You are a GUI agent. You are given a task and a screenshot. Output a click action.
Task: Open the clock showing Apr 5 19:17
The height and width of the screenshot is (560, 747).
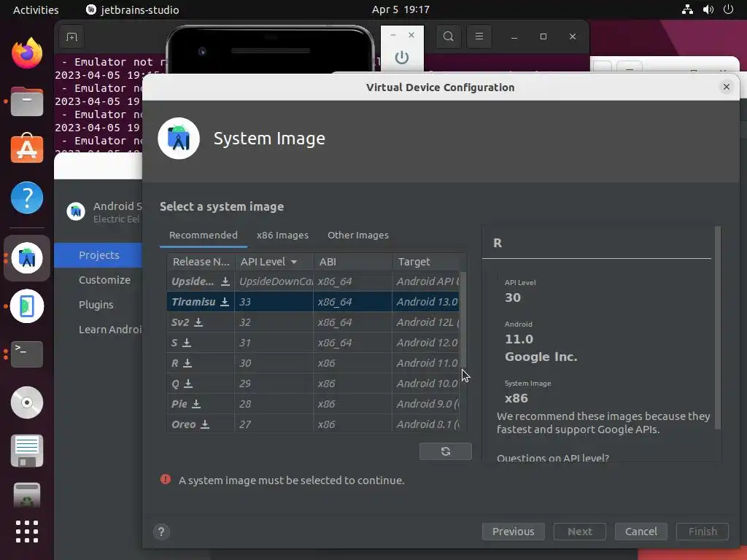click(x=400, y=9)
